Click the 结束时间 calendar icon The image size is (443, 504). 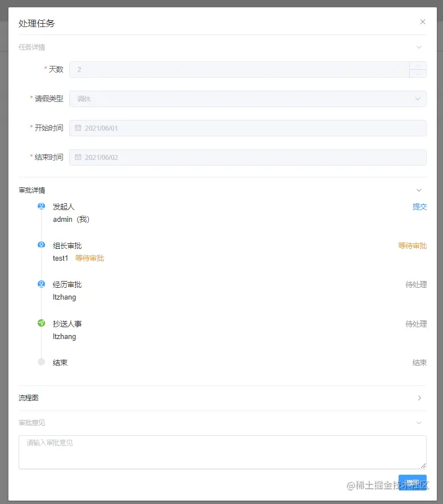(78, 157)
